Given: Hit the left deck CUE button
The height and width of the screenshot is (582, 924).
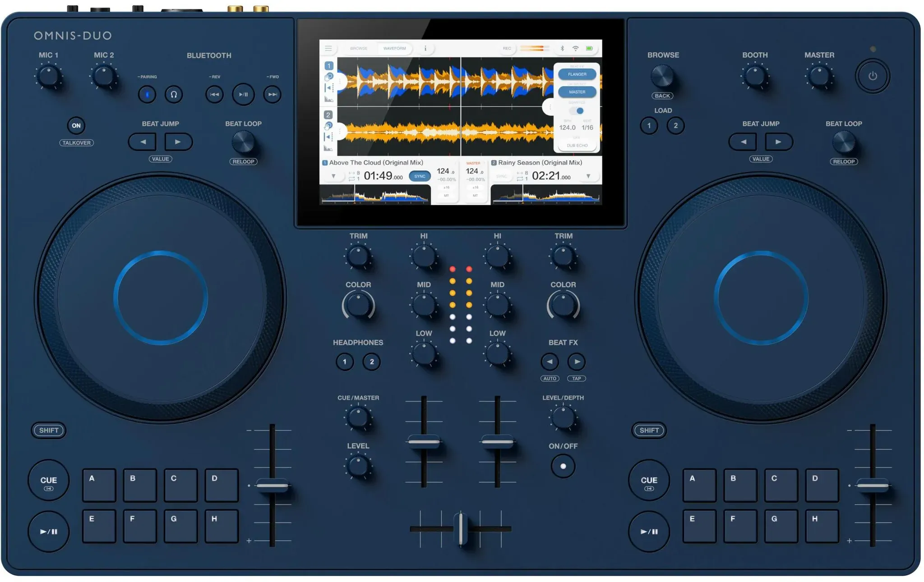Looking at the screenshot, I should coord(49,481).
